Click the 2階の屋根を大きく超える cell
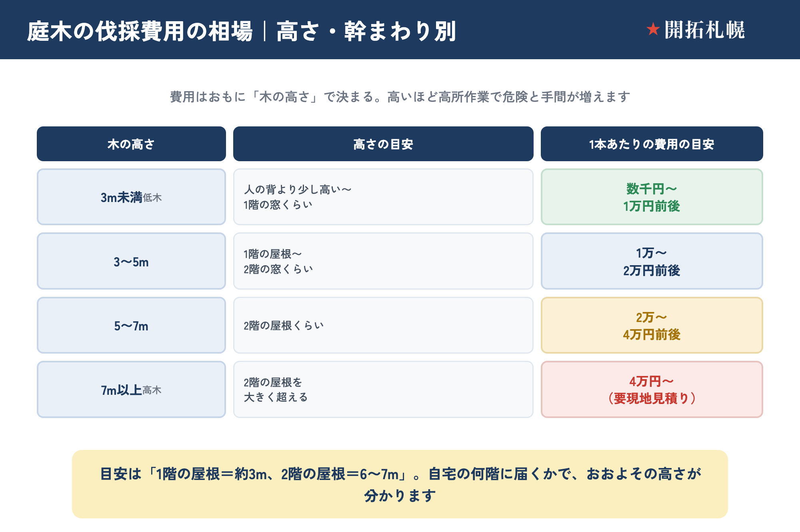800x532 pixels. (383, 390)
